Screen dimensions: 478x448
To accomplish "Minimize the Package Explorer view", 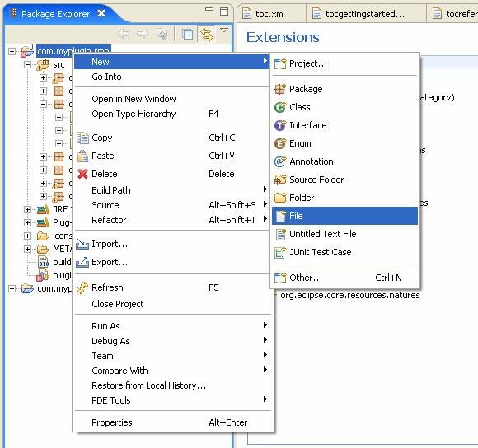I will click(x=209, y=9).
